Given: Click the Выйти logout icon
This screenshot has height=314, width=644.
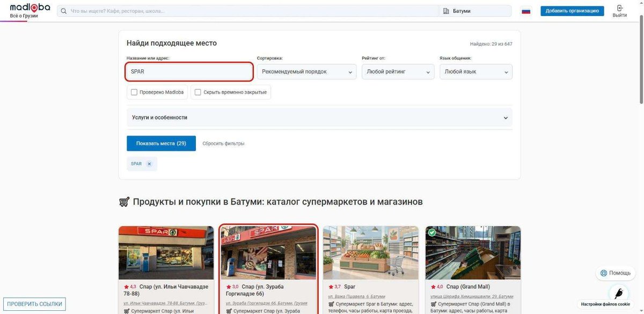Looking at the screenshot, I should (x=620, y=8).
